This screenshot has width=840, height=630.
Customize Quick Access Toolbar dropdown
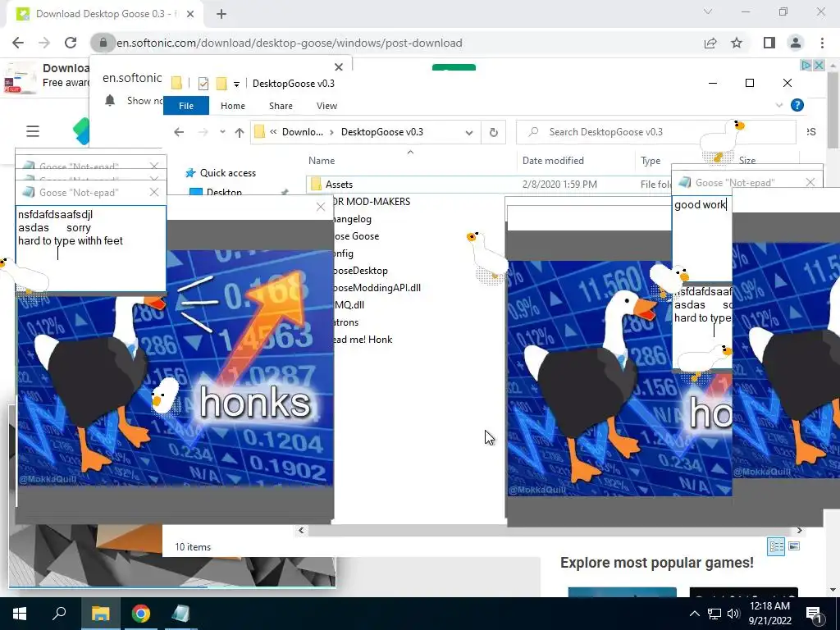236,84
